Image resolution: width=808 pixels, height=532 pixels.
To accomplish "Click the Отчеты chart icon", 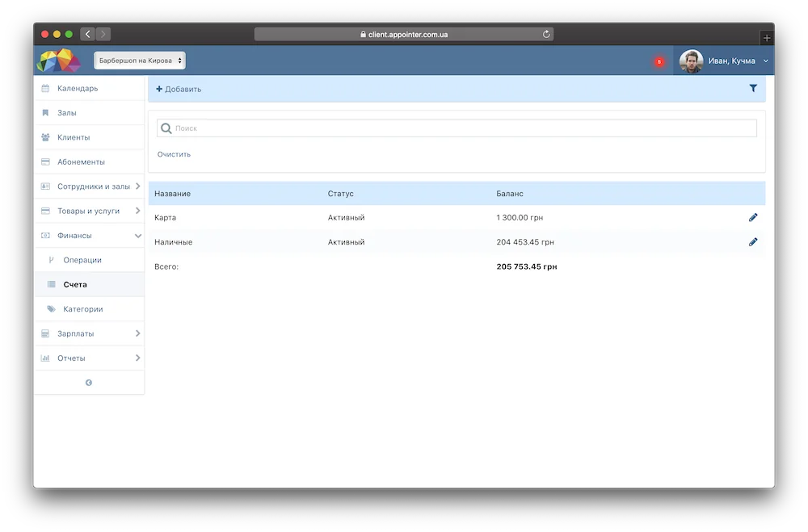I will (45, 358).
